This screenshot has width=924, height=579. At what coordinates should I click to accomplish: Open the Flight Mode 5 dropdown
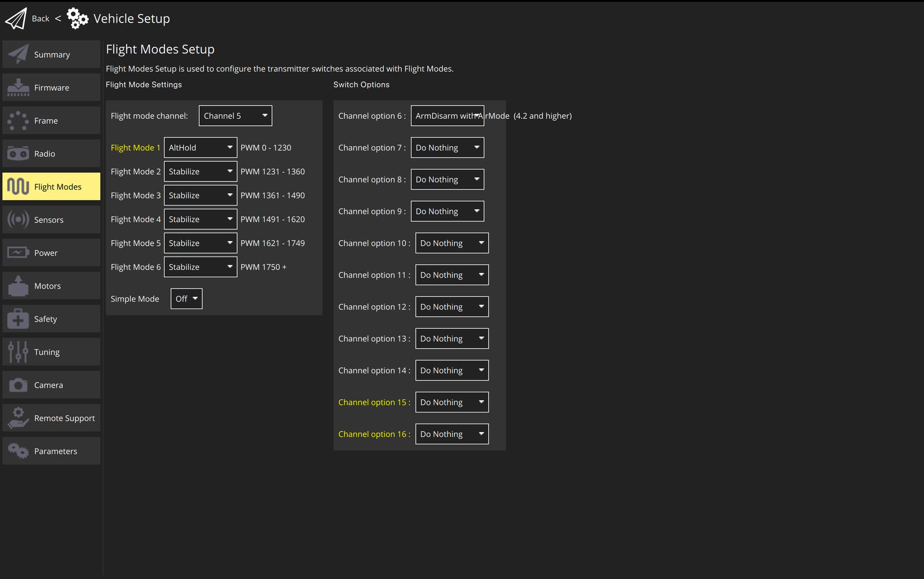click(x=200, y=243)
